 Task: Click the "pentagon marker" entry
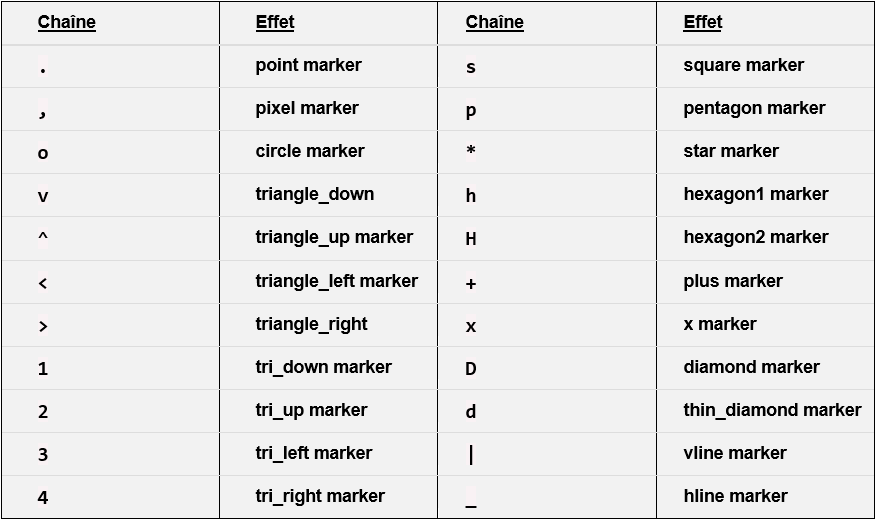point(754,108)
